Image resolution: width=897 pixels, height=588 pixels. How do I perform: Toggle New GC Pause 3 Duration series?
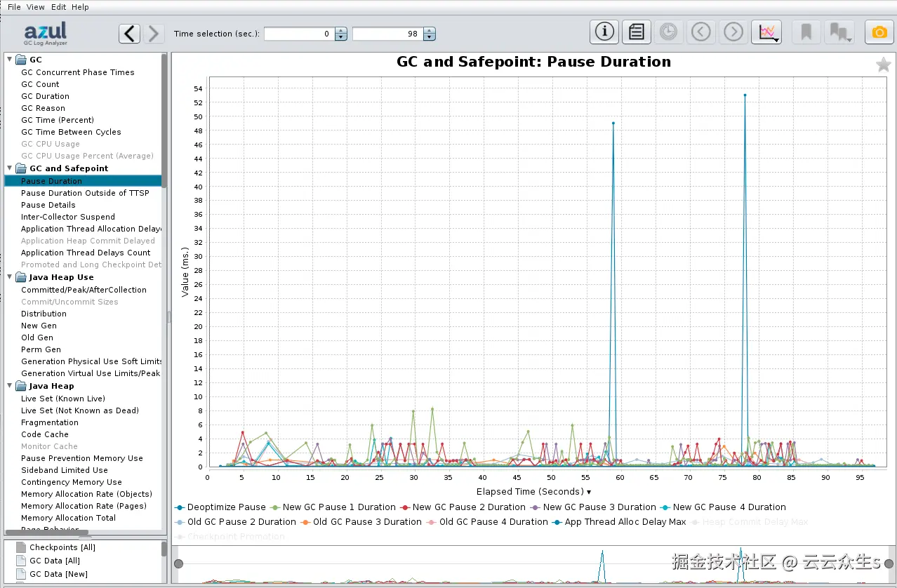(x=593, y=507)
